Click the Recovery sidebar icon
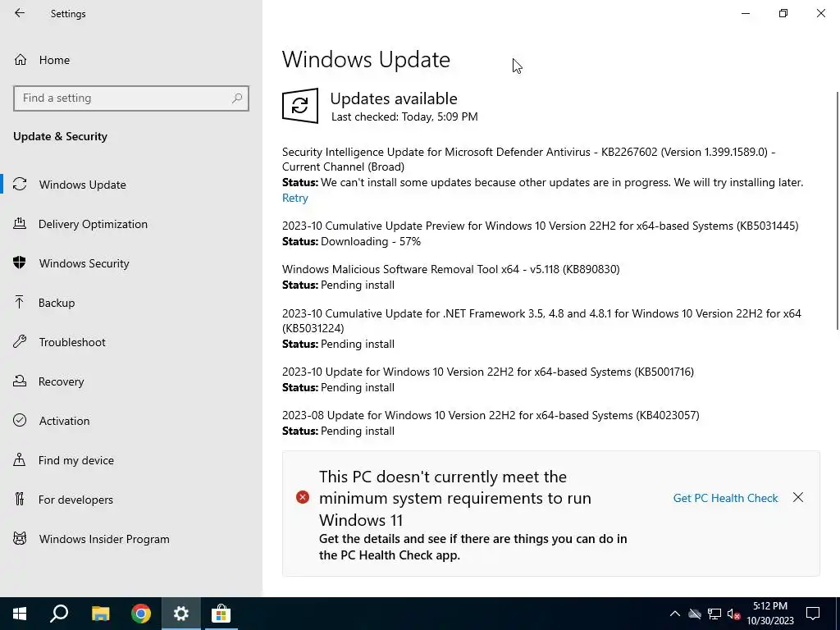 [x=20, y=381]
